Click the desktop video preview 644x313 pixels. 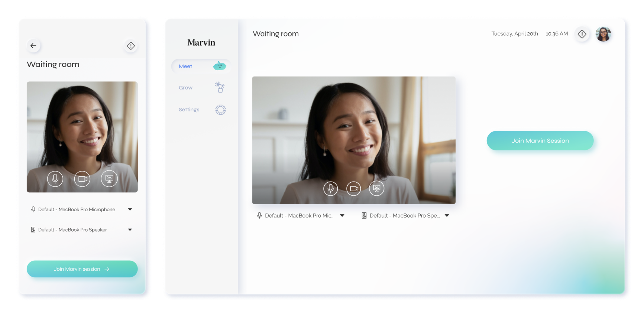[x=354, y=140]
